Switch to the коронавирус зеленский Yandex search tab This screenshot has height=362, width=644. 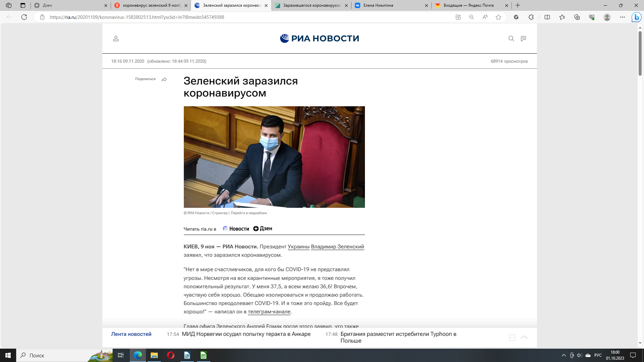point(151,5)
